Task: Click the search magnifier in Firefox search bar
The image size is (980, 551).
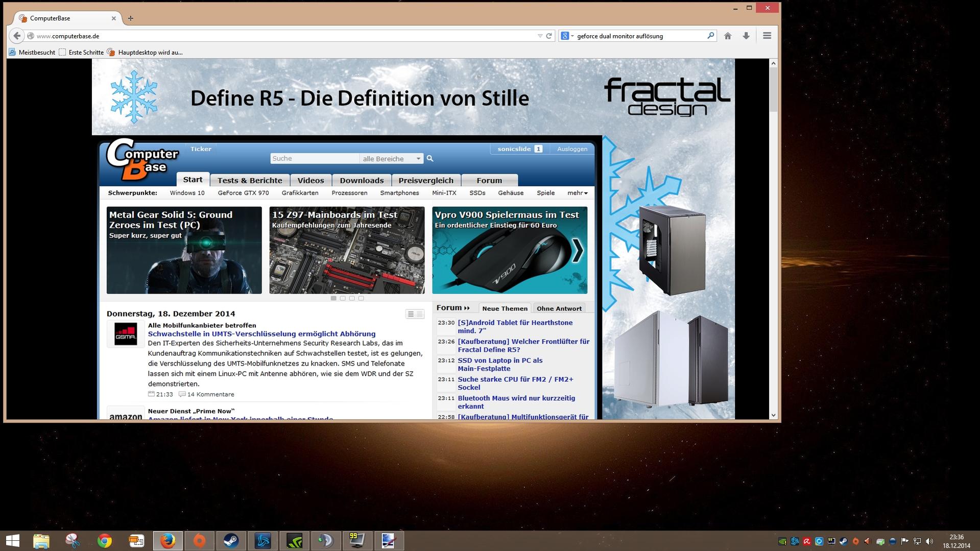Action: 710,36
